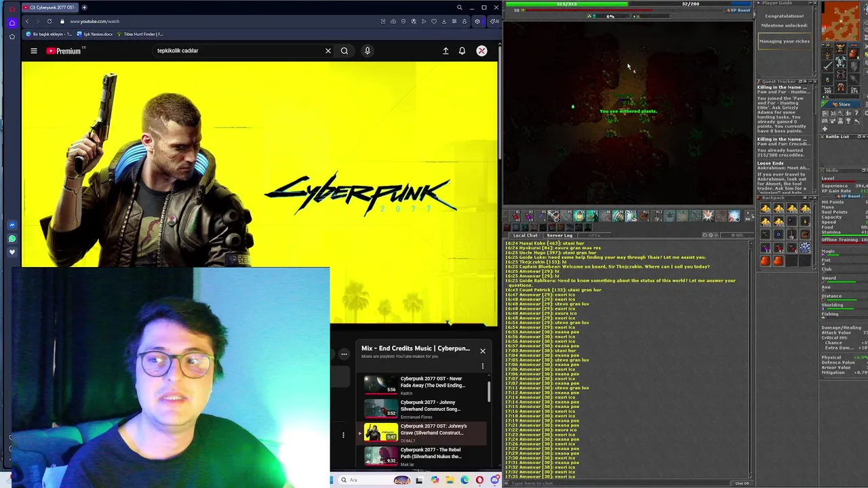This screenshot has width=868, height=488.
Task: Click the "You see withered plants" game text
Action: (628, 111)
